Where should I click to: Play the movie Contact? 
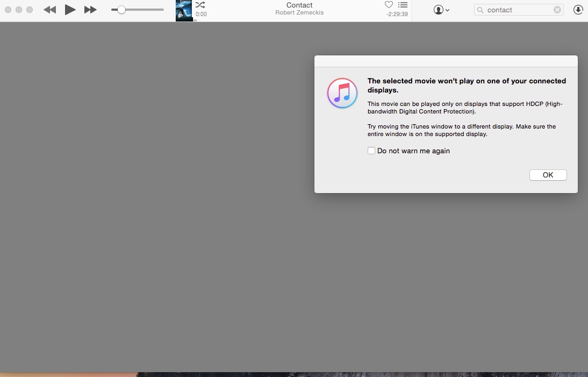[70, 10]
